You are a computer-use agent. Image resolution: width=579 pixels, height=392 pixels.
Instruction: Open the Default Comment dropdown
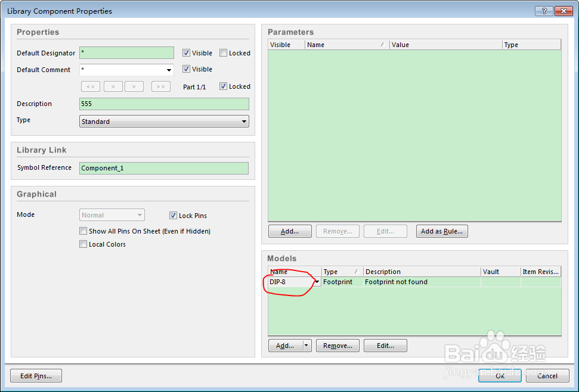tap(169, 70)
